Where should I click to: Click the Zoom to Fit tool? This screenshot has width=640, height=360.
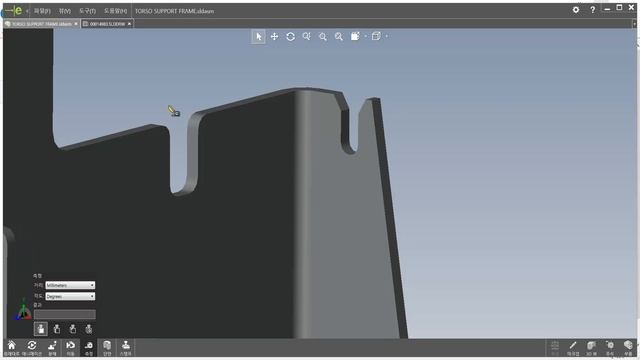pyautogui.click(x=339, y=37)
